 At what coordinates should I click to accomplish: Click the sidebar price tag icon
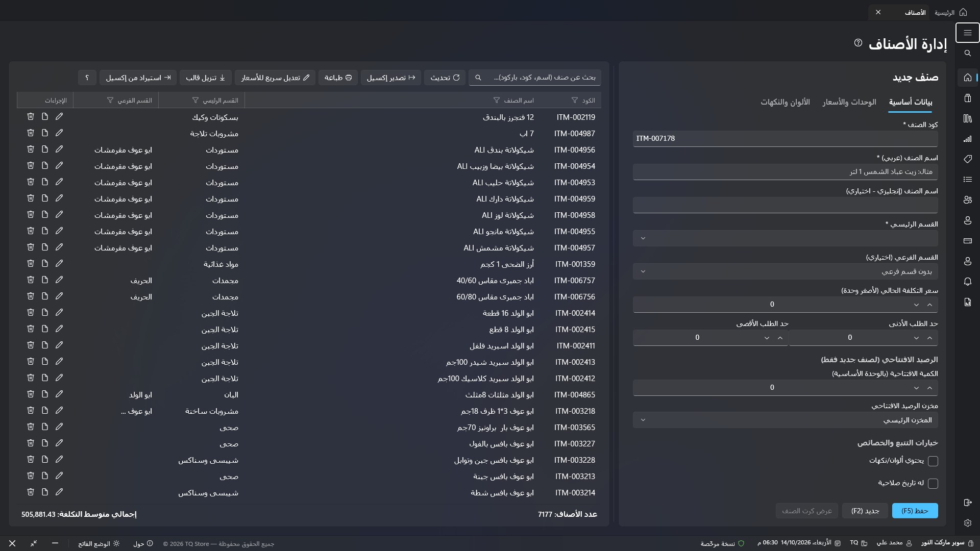(x=967, y=159)
